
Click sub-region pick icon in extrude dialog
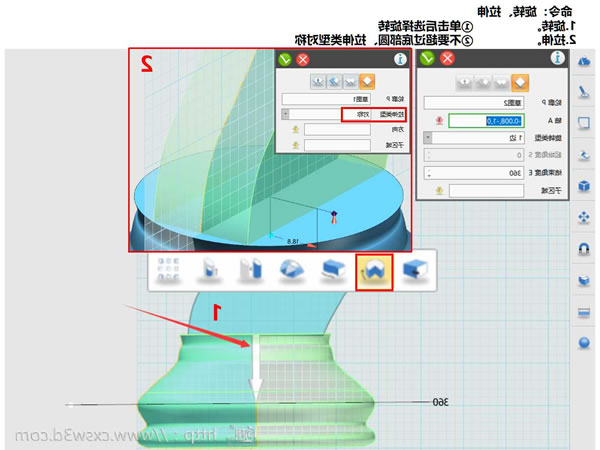tap(295, 145)
